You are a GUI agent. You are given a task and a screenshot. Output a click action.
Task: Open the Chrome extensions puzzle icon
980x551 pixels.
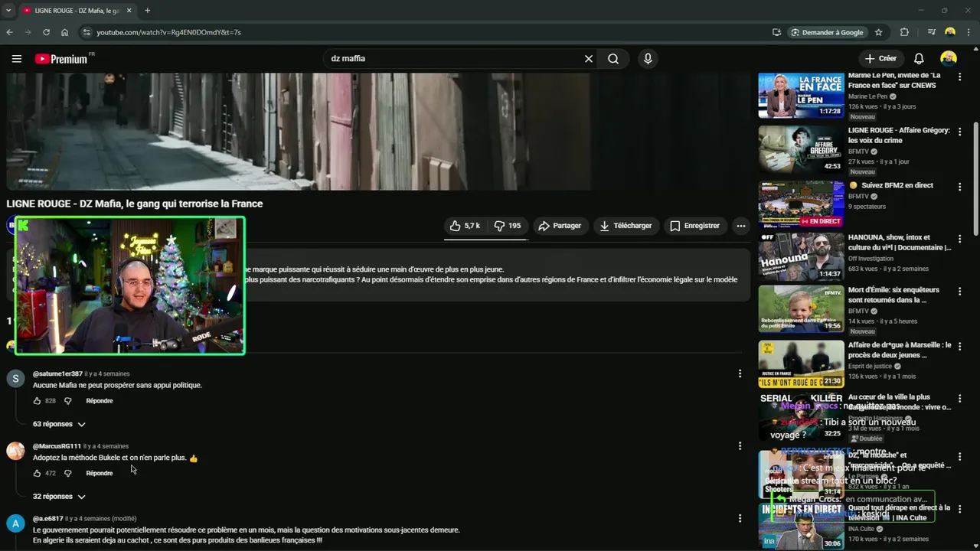(x=904, y=32)
